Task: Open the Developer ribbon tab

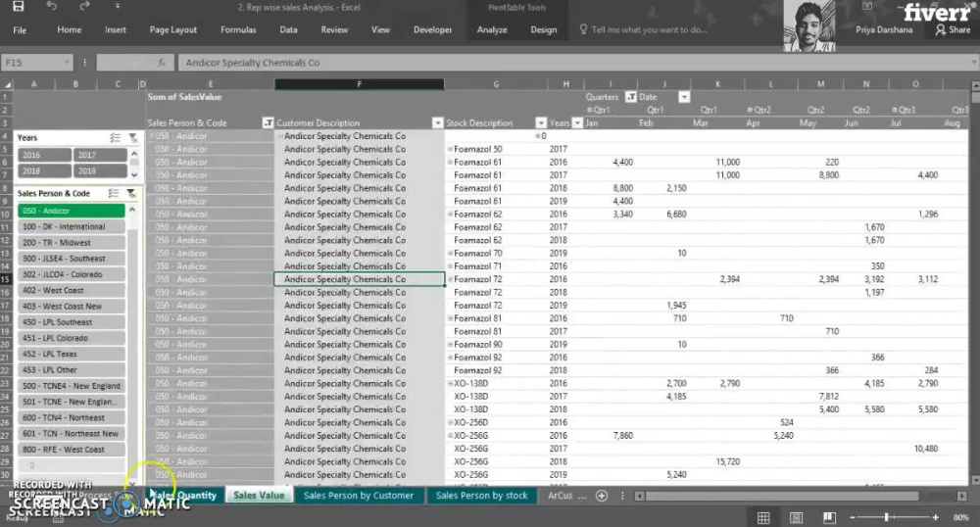Action: pyautogui.click(x=432, y=30)
